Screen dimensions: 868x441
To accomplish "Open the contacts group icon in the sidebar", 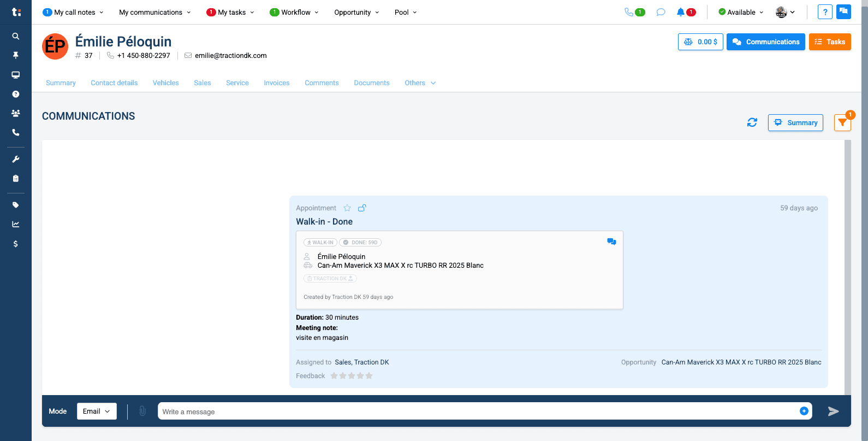I will [16, 113].
